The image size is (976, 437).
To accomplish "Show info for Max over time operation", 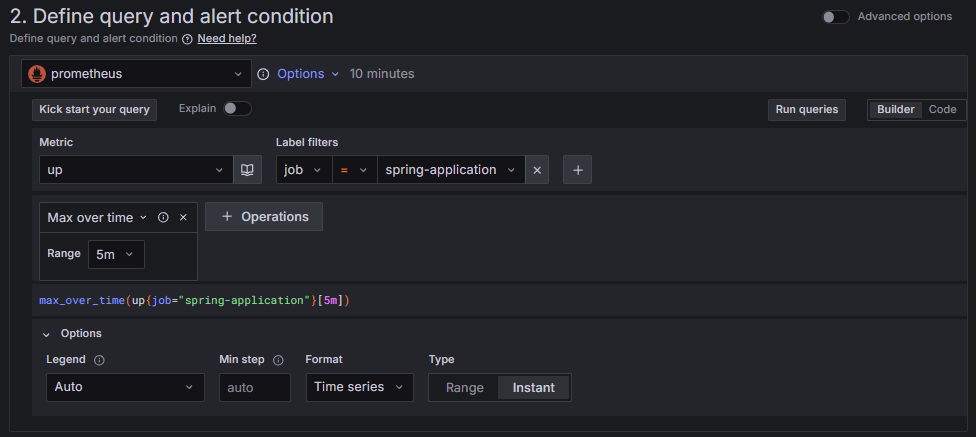I will click(x=163, y=217).
